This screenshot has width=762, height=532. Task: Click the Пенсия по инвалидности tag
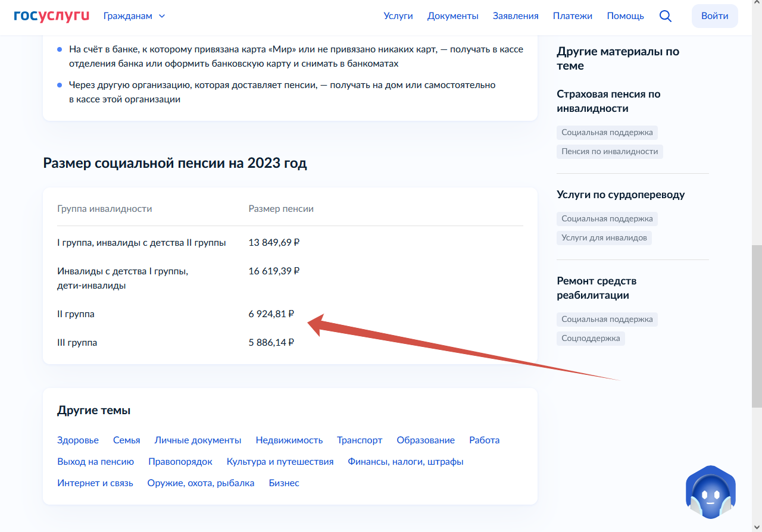click(x=610, y=152)
